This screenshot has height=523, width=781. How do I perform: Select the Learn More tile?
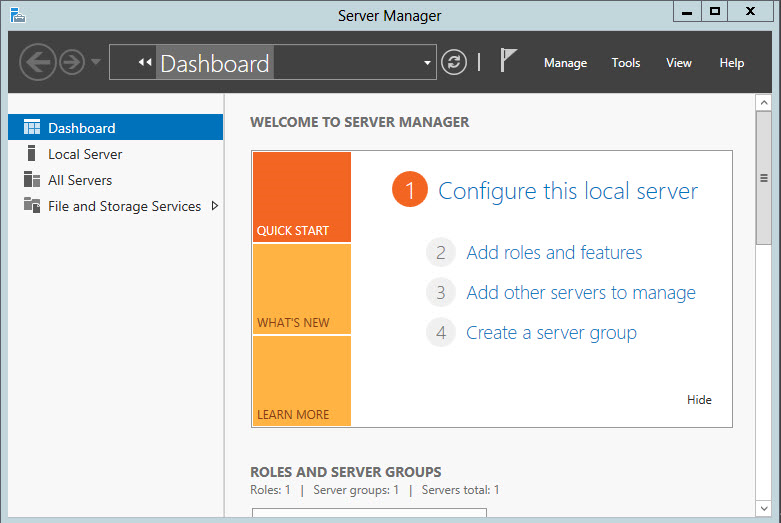coord(302,381)
